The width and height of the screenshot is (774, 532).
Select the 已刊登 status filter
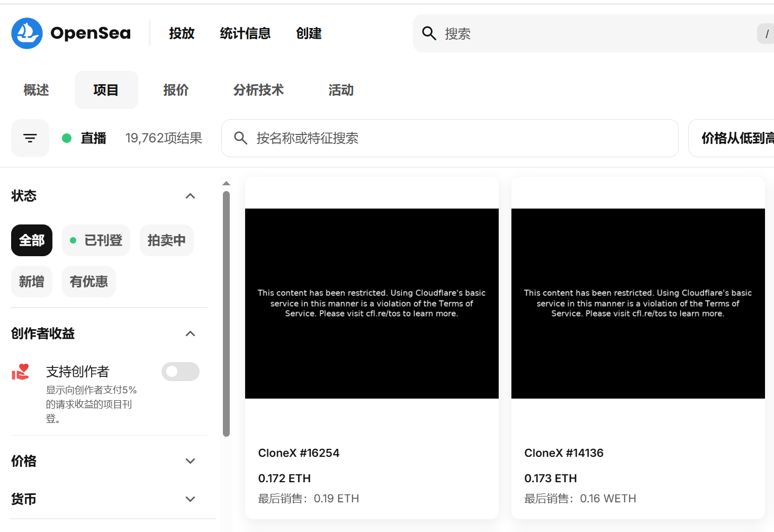point(96,240)
